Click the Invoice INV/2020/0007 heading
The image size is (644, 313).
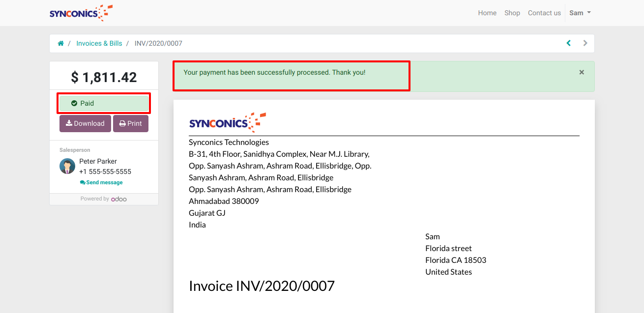262,285
